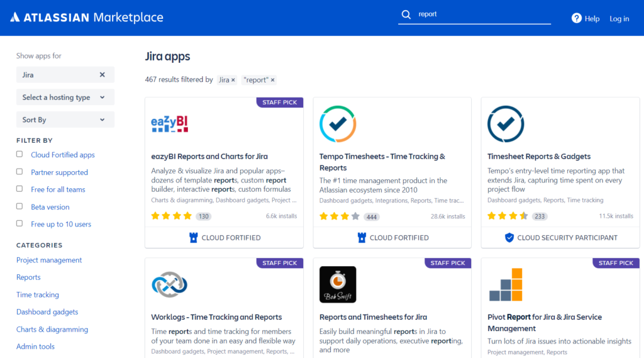Open Worklogs - Time Tracking and Reports title
644x358 pixels.
click(216, 317)
